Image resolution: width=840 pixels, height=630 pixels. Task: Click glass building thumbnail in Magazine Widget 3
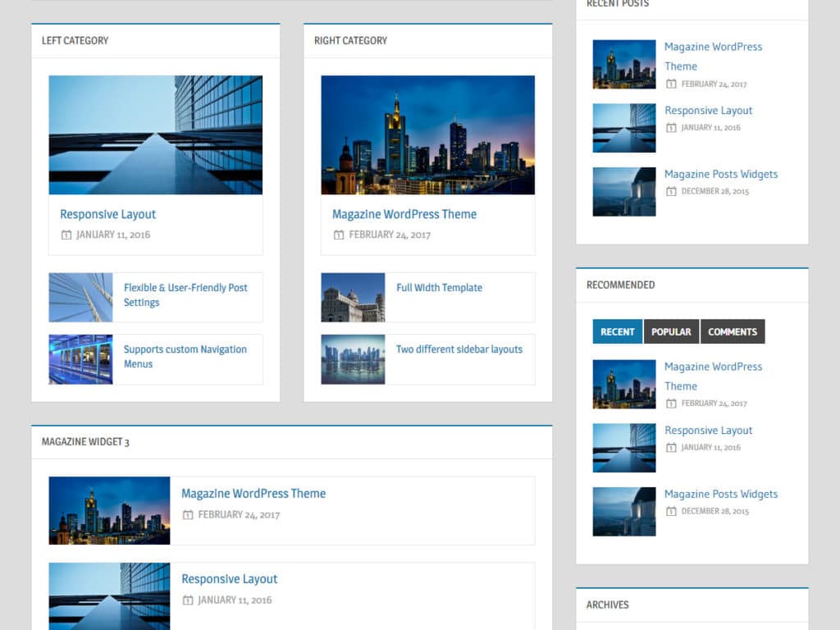[109, 596]
